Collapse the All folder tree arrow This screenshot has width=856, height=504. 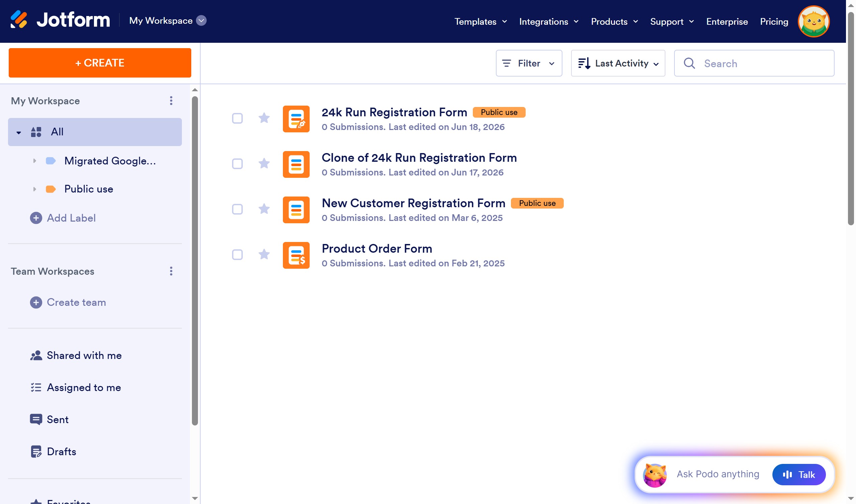coord(19,133)
